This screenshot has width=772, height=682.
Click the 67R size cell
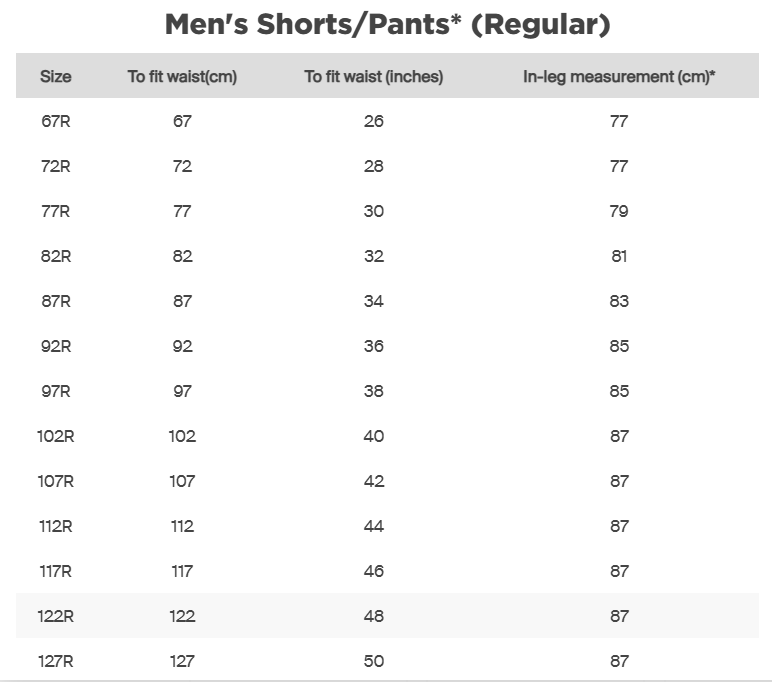[56, 122]
